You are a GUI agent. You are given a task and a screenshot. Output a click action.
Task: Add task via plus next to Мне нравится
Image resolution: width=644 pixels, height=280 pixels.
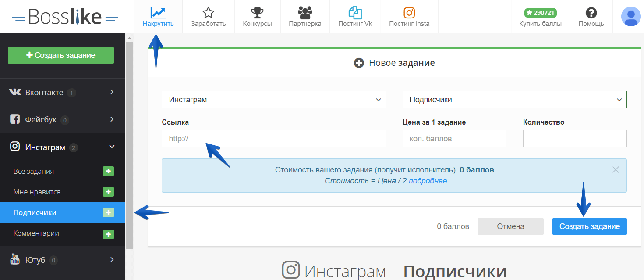click(108, 192)
